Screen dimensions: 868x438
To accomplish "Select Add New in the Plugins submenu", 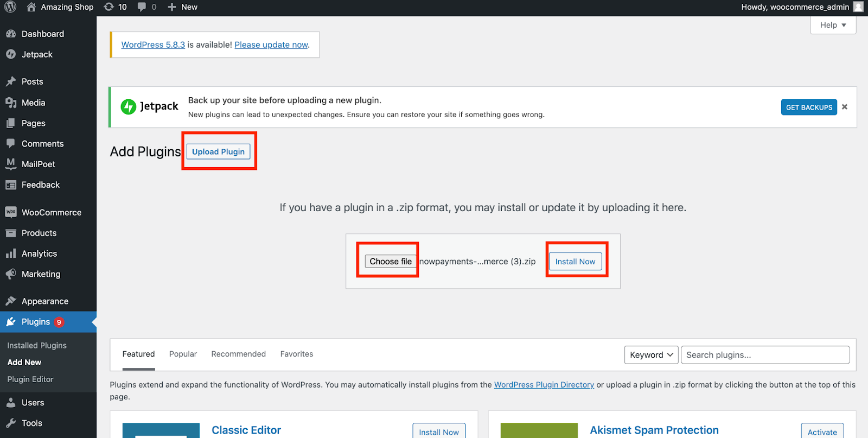I will coord(24,362).
